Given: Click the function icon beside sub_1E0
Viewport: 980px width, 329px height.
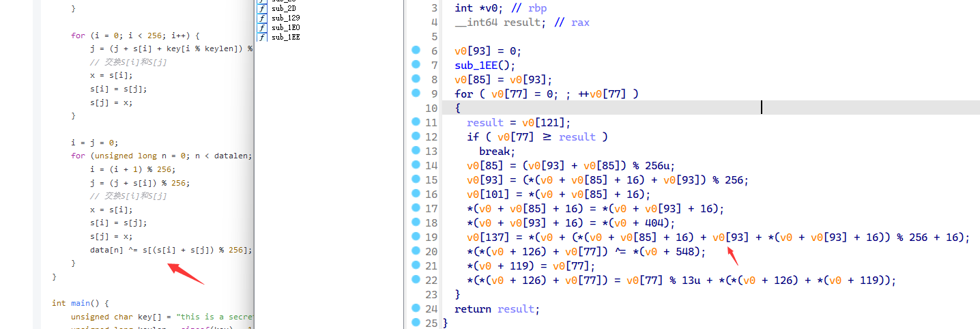Looking at the screenshot, I should tap(262, 27).
